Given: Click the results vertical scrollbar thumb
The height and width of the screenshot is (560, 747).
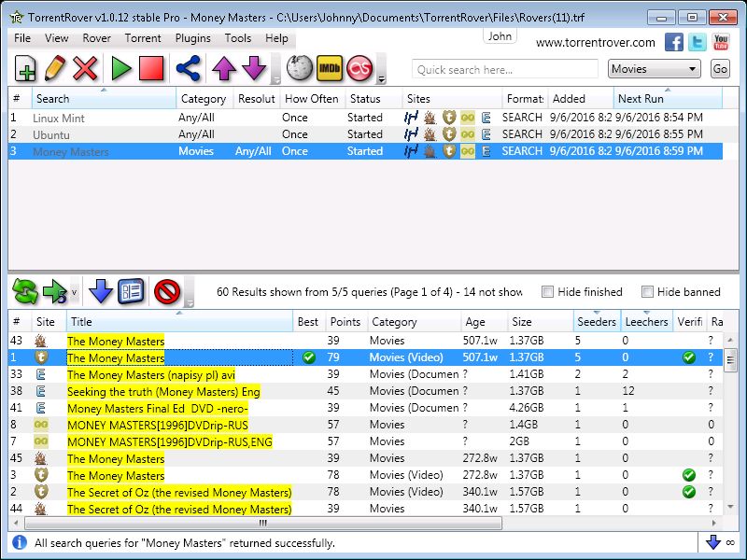Looking at the screenshot, I should (730, 359).
